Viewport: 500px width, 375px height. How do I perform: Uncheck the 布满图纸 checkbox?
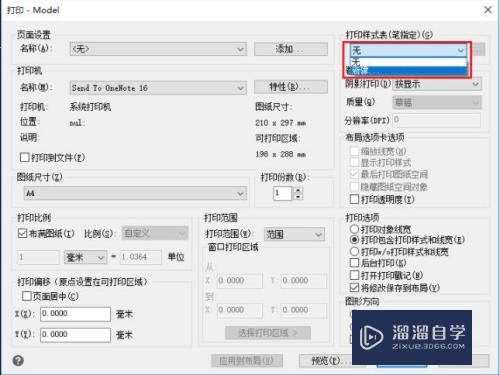(x=22, y=233)
